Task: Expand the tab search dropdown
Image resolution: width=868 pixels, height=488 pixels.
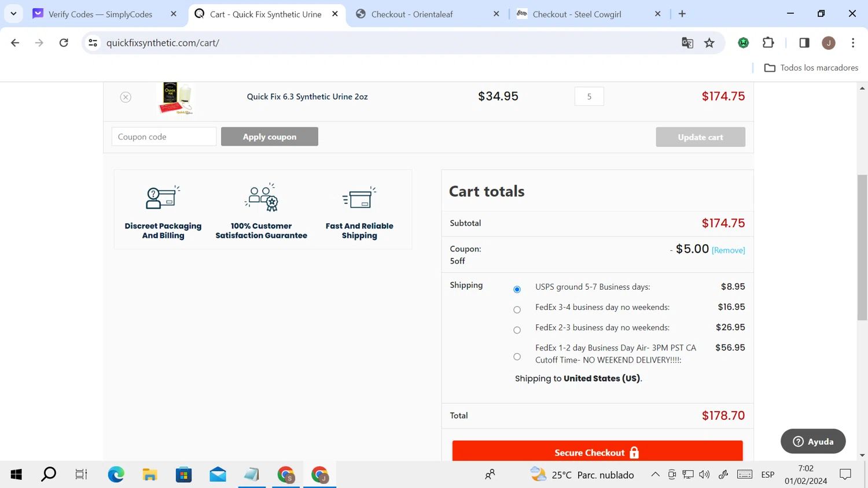Action: (x=13, y=14)
